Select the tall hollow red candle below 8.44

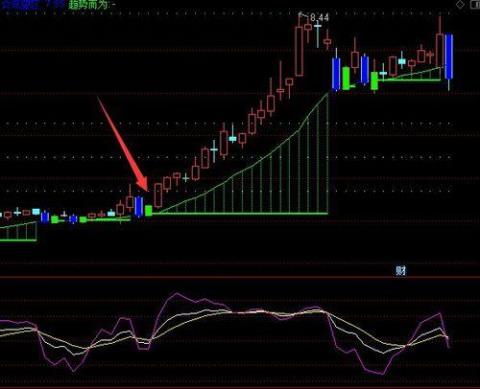pyautogui.click(x=299, y=51)
